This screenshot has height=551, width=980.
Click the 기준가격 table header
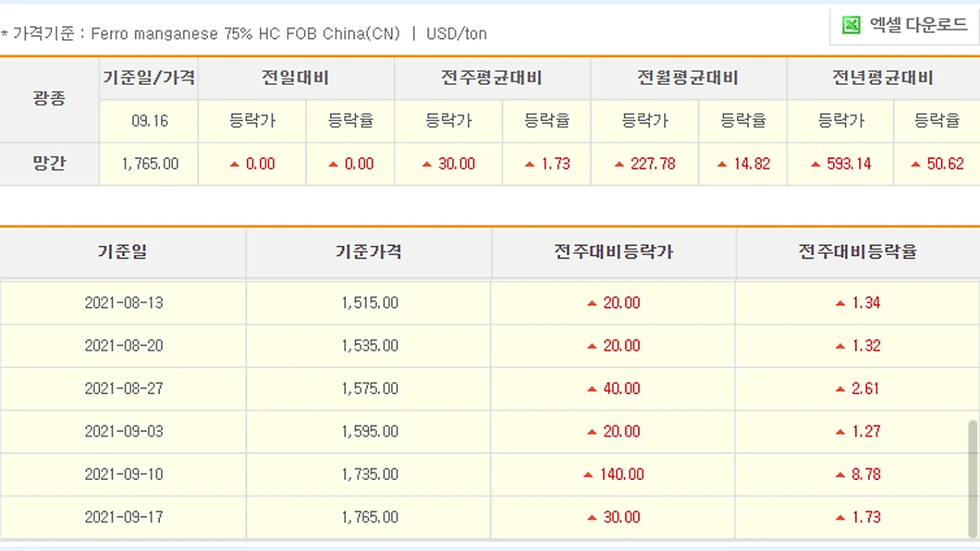tap(367, 252)
